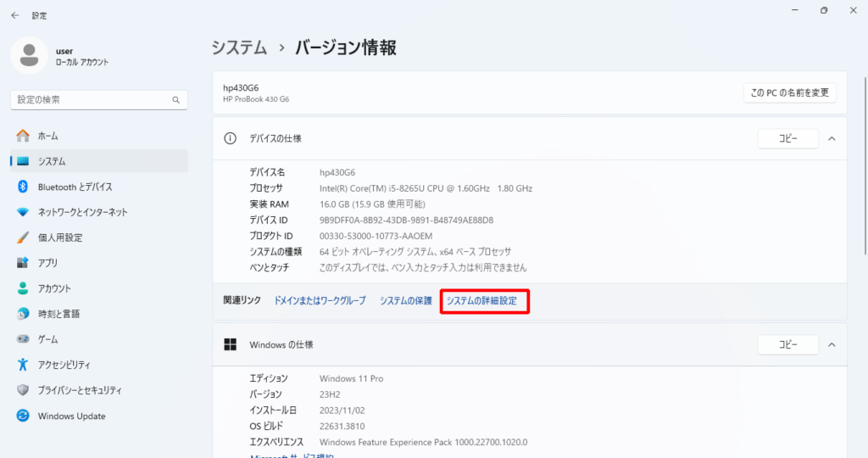868x458 pixels.
Task: Select システム in the sidebar
Action: tap(99, 161)
